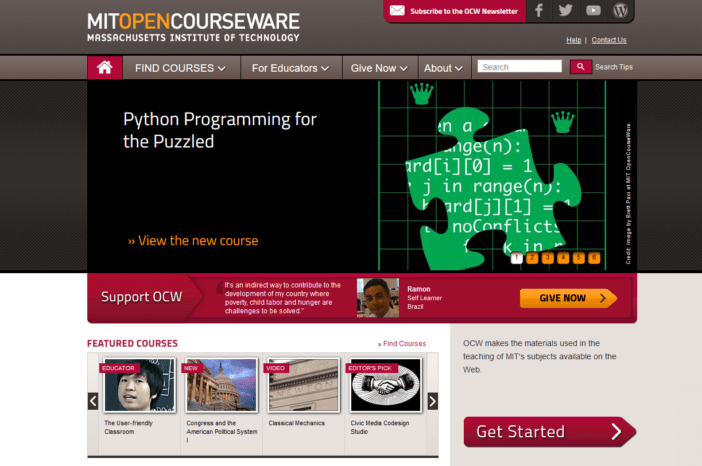Open The User-friendly Classroom thumbnail
Viewport: 702px width, 466px height.
click(139, 385)
